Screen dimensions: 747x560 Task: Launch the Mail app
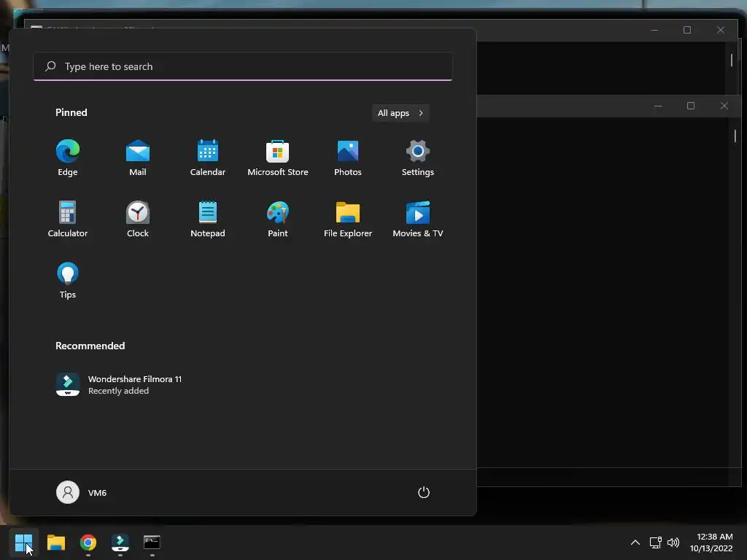pos(138,158)
